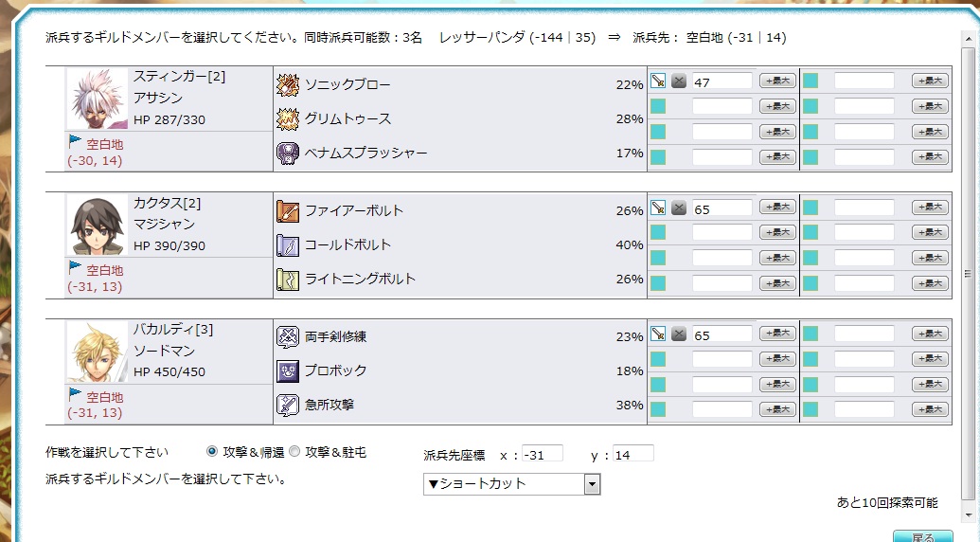
Task: Click the Provoke (プロボック) skill icon
Action: (x=288, y=370)
